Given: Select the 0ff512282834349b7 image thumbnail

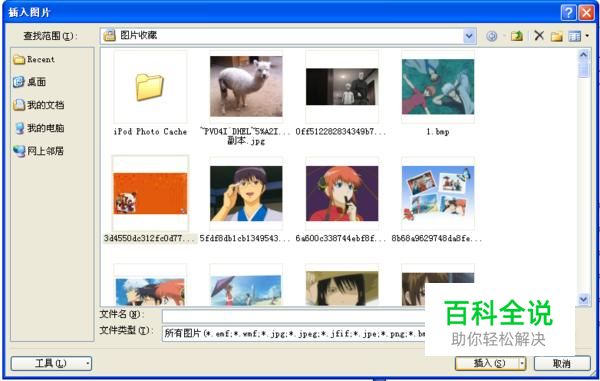Looking at the screenshot, I should (342, 86).
